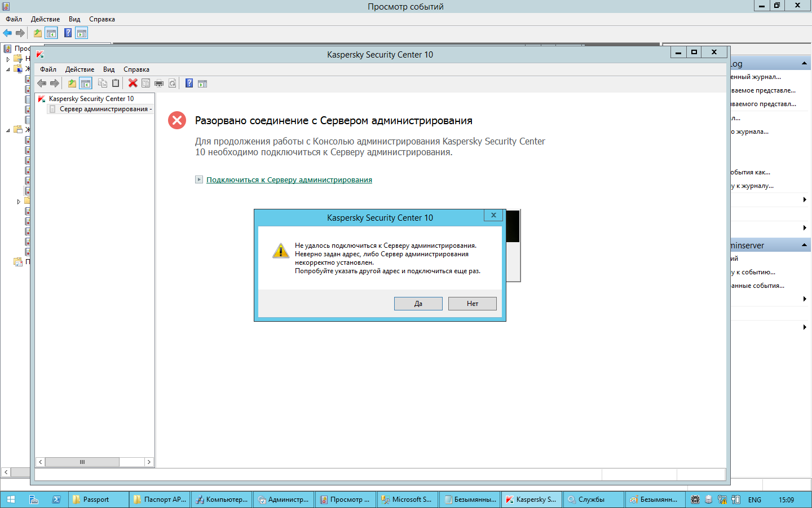The width and height of the screenshot is (812, 508).
Task: Open PowerShell from the taskbar
Action: coord(56,500)
